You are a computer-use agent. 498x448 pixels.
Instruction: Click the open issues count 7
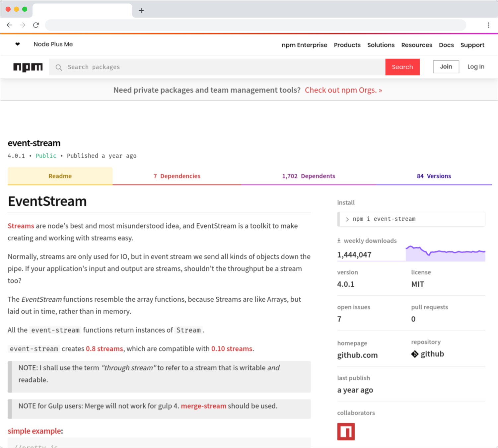pyautogui.click(x=339, y=319)
